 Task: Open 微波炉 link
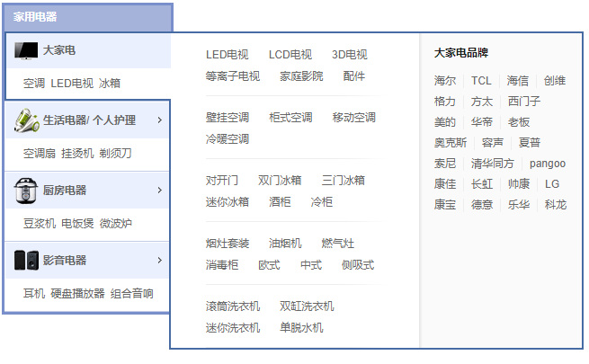115,224
